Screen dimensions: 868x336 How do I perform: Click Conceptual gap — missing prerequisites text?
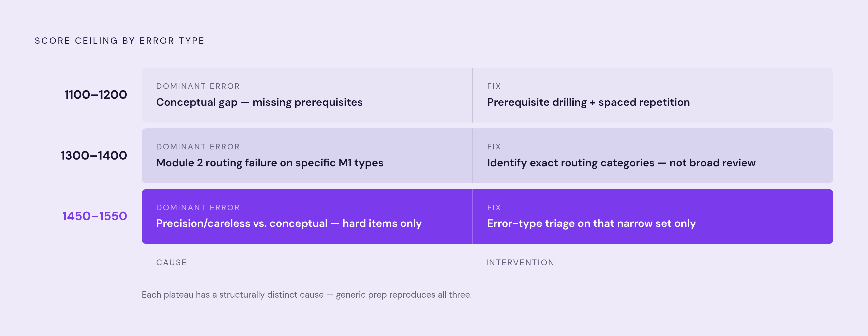point(259,102)
